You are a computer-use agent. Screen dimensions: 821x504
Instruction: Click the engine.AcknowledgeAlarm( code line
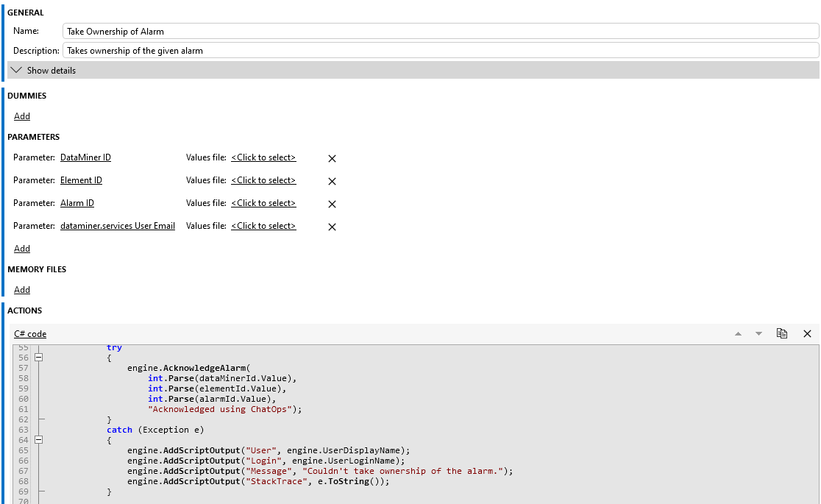[189, 368]
